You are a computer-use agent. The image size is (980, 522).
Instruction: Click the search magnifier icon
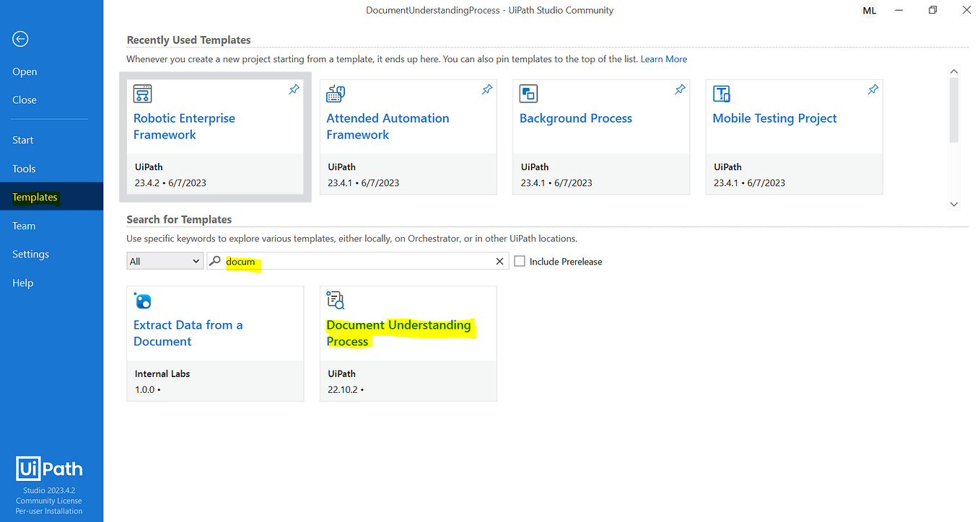(214, 261)
